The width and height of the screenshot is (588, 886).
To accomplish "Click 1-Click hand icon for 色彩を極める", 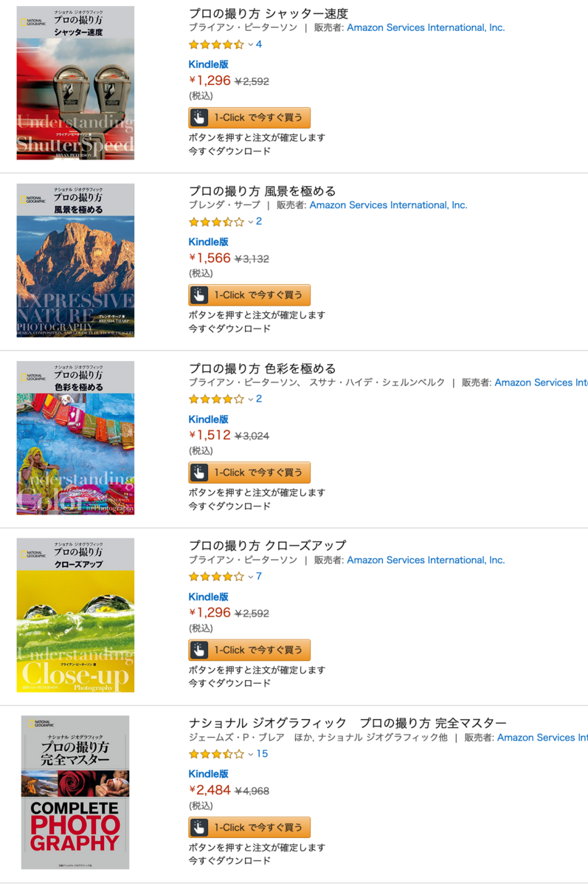I will point(199,473).
